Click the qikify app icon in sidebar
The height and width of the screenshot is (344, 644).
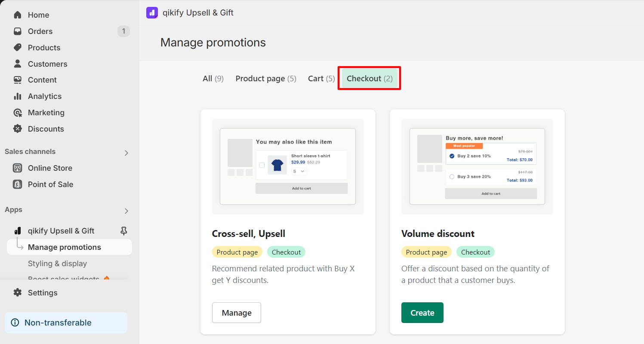click(18, 231)
